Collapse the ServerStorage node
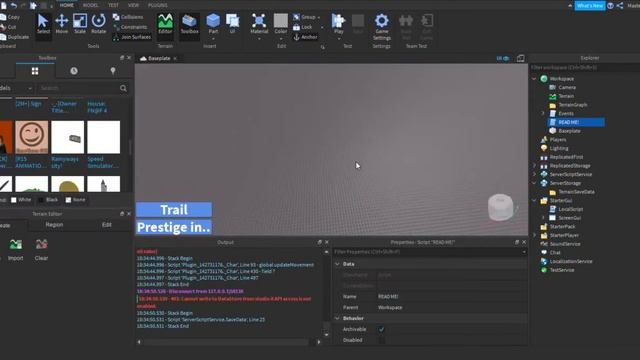The image size is (640, 360). click(534, 183)
